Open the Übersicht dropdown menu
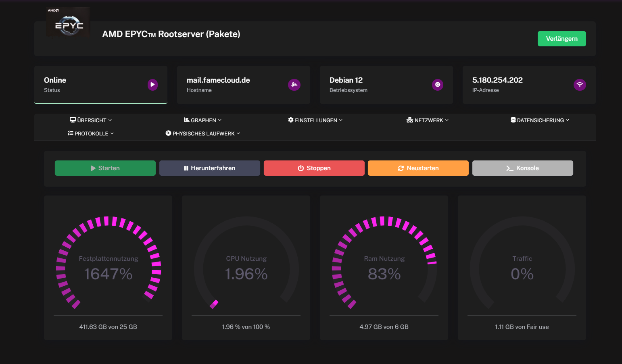This screenshot has width=622, height=364. [91, 120]
